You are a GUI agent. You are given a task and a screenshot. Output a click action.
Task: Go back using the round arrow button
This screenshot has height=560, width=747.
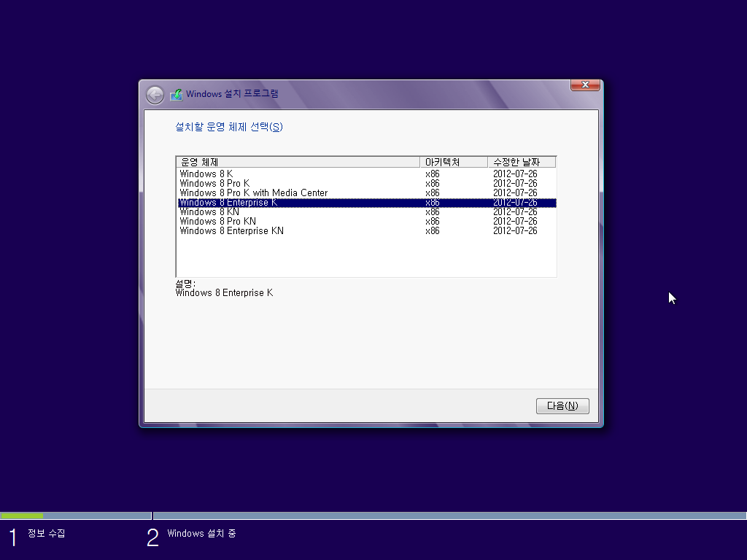[x=155, y=96]
